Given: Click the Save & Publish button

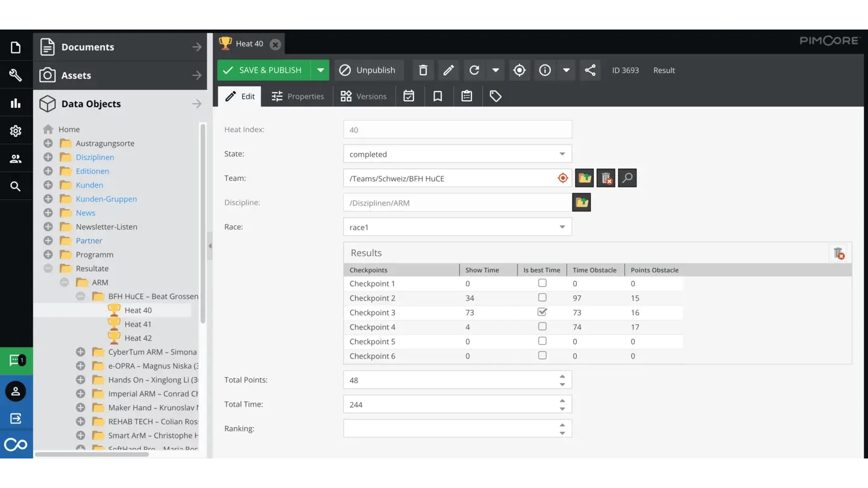Looking at the screenshot, I should click(x=263, y=70).
